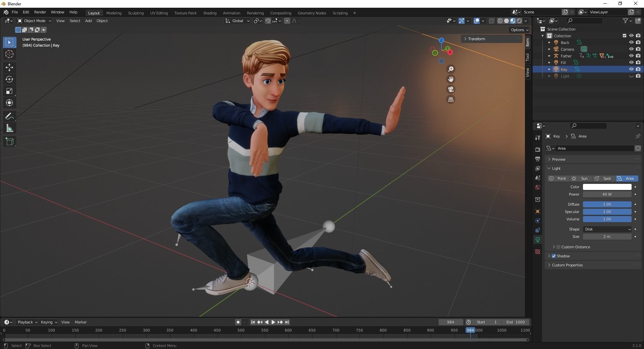Open the Output properties tab
Screen dimensions: 644x349
tap(538, 159)
